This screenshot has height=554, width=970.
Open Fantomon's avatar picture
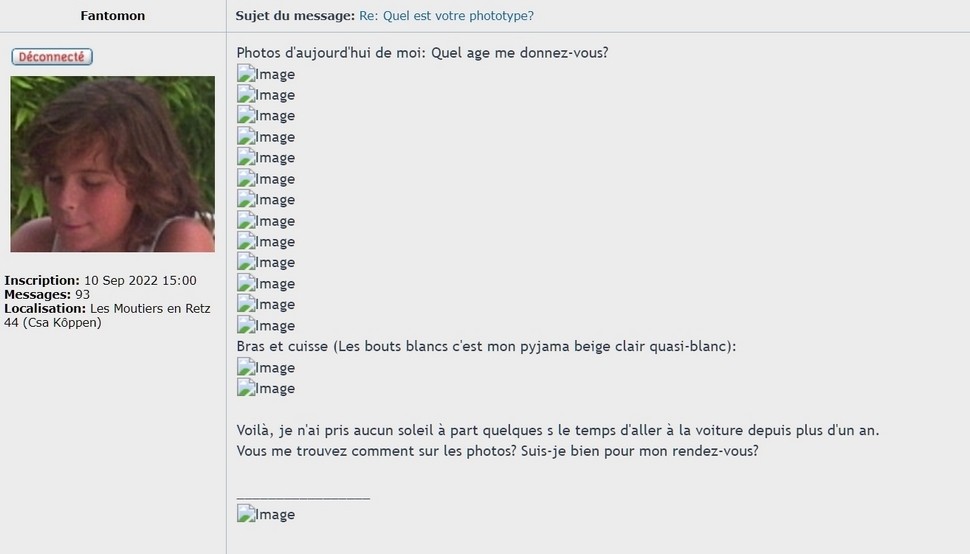point(112,164)
